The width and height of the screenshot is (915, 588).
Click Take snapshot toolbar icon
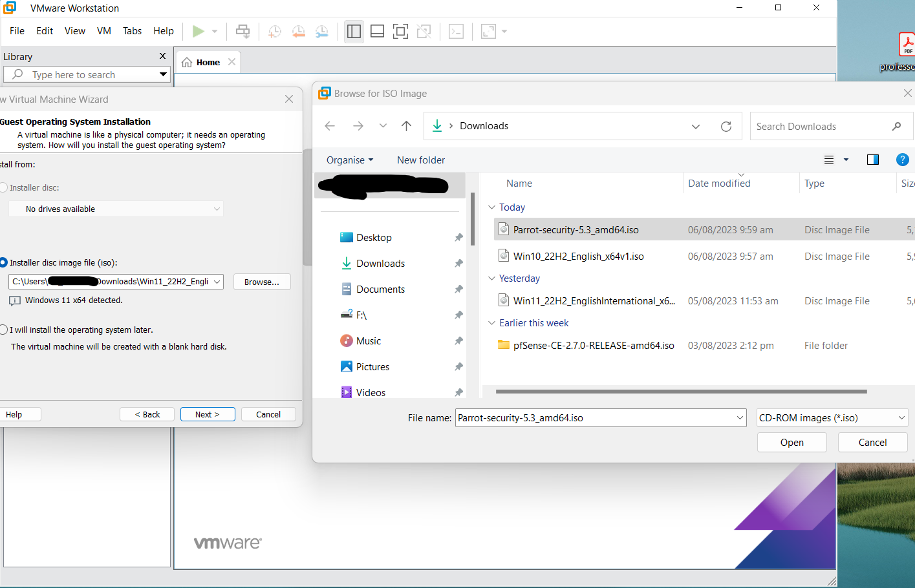(275, 31)
